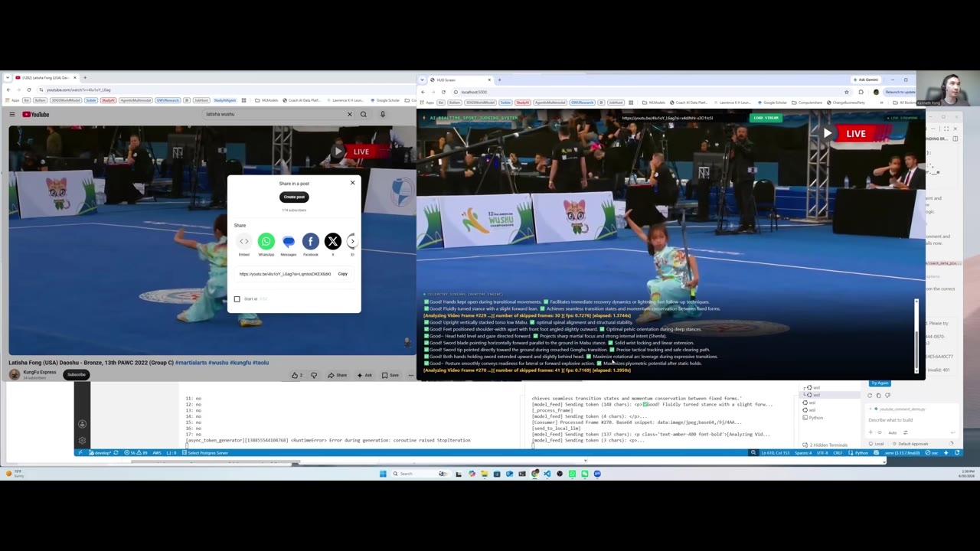Click the localhost:5000 address bar
Screen dimensions: 980x551
651,92
